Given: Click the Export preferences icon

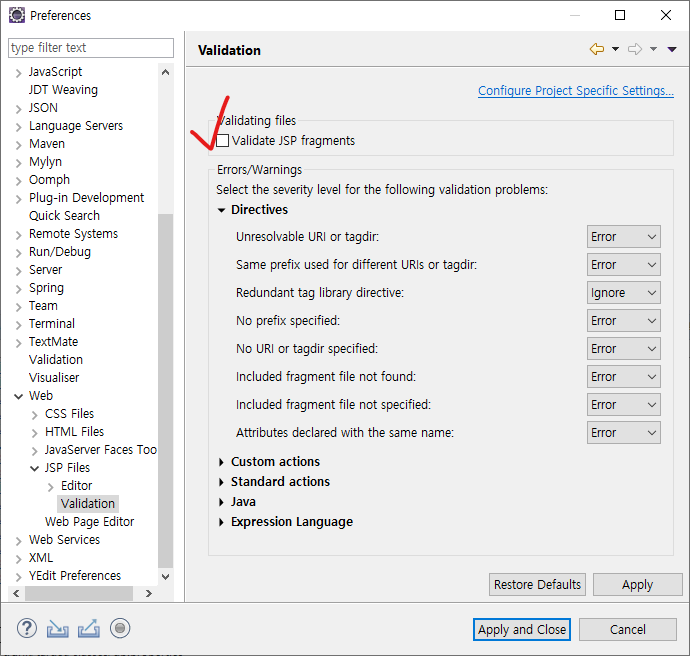Looking at the screenshot, I should [88, 628].
